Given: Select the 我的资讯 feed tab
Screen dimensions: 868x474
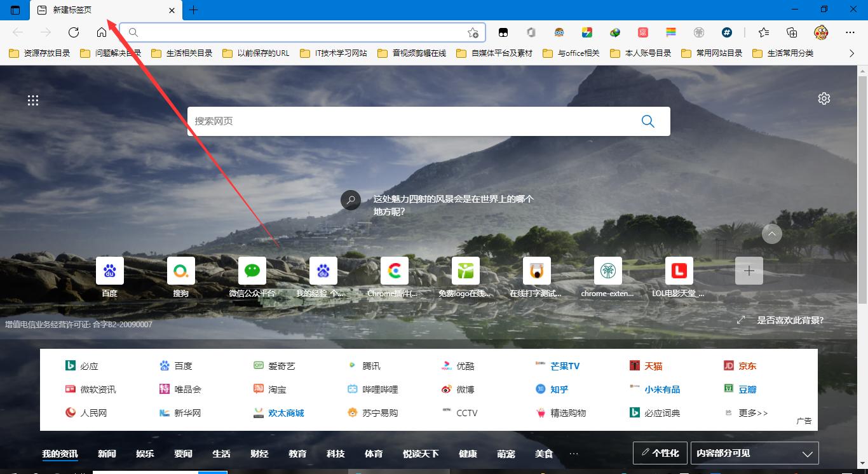Looking at the screenshot, I should [x=60, y=453].
